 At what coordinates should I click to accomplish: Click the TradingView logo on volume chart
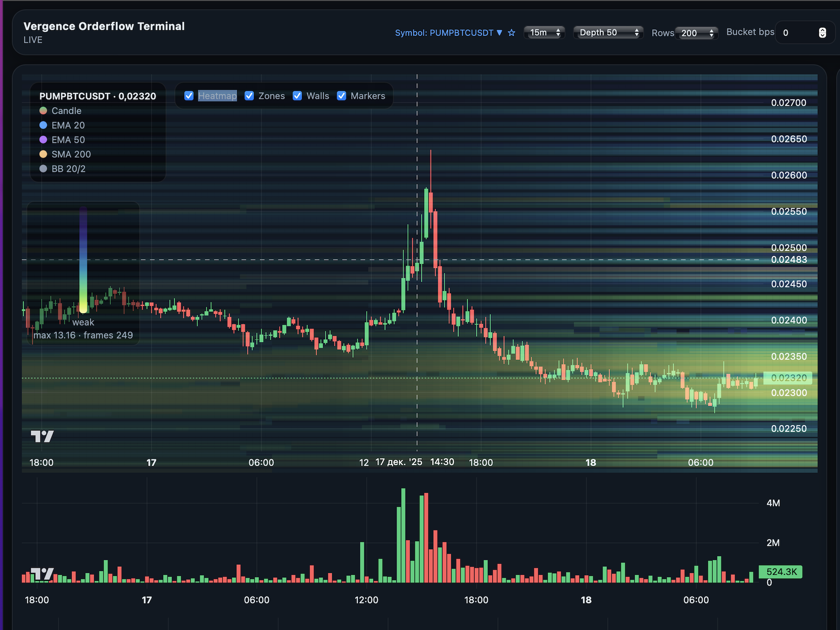(42, 574)
